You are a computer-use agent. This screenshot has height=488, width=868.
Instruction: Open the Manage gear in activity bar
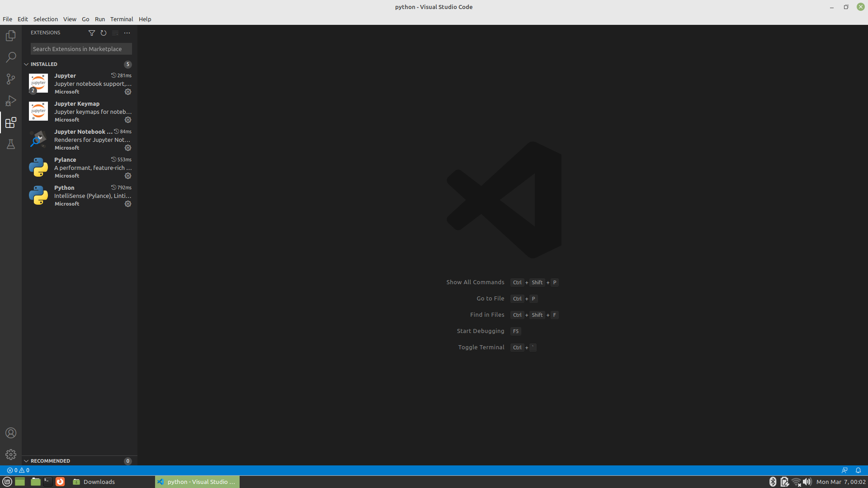click(11, 455)
